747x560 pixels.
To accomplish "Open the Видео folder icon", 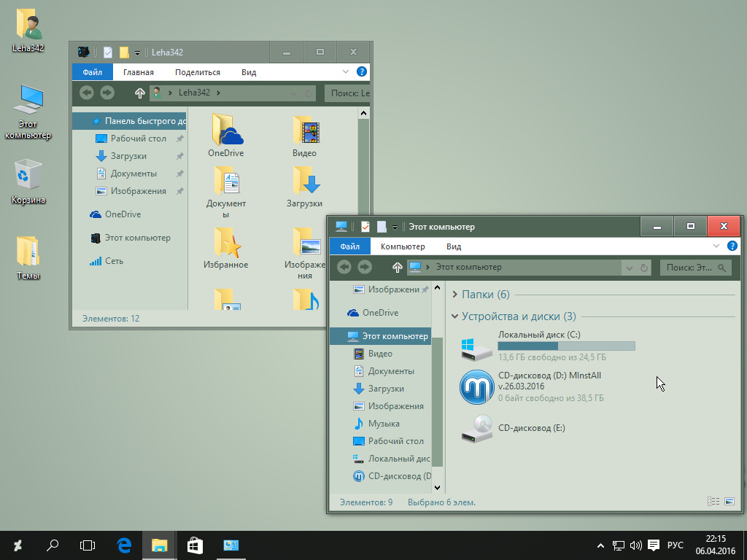I will click(x=305, y=131).
